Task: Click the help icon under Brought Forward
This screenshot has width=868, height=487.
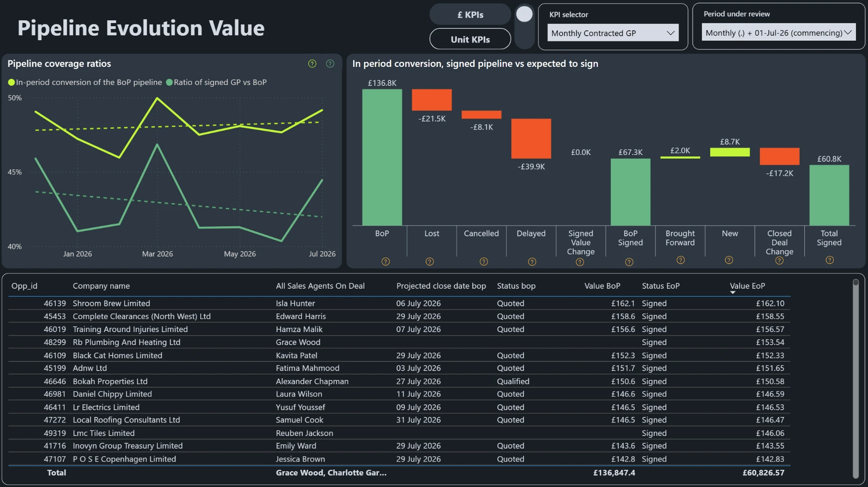Action: [x=680, y=260]
